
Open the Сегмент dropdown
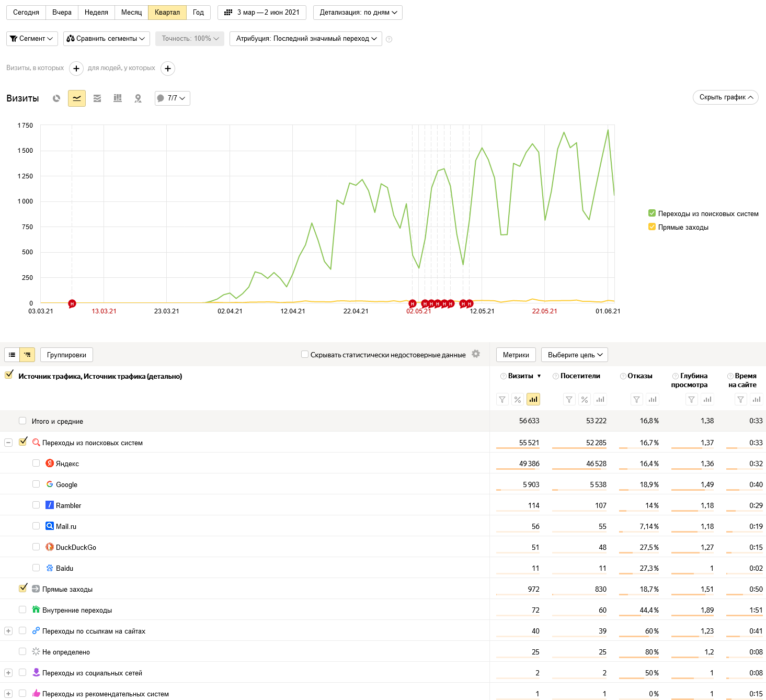pos(32,39)
